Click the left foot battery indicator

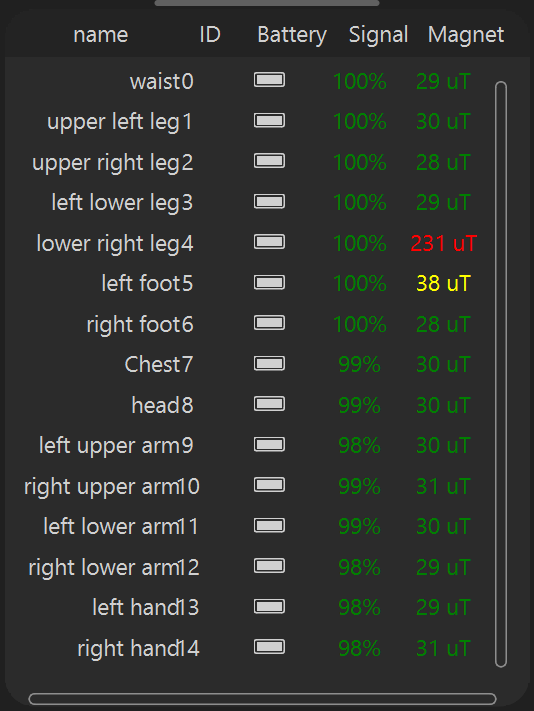pyautogui.click(x=269, y=282)
